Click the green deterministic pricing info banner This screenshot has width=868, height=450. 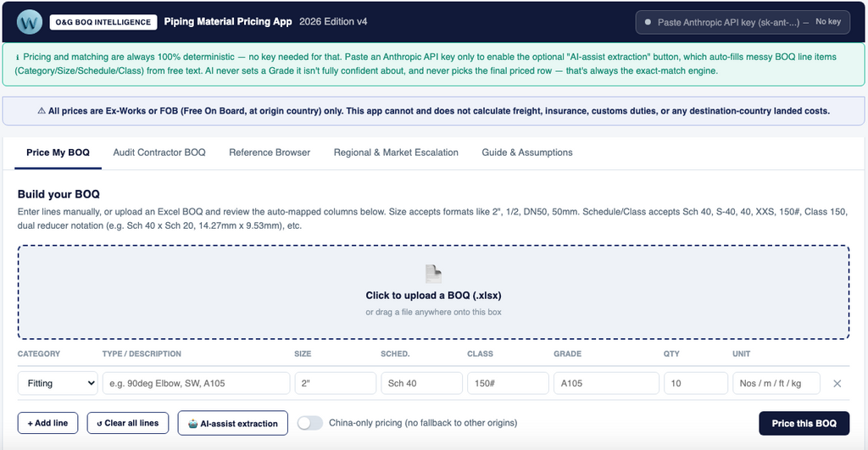pos(433,64)
